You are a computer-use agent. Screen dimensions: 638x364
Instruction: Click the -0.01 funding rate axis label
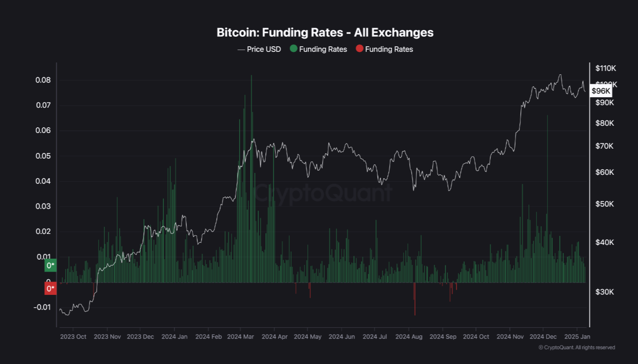42,307
